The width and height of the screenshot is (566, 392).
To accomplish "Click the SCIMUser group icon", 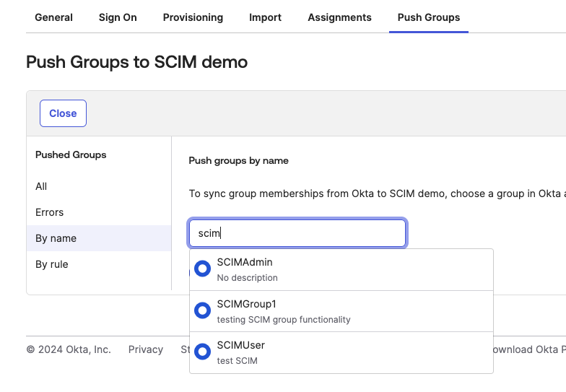I will (x=203, y=352).
